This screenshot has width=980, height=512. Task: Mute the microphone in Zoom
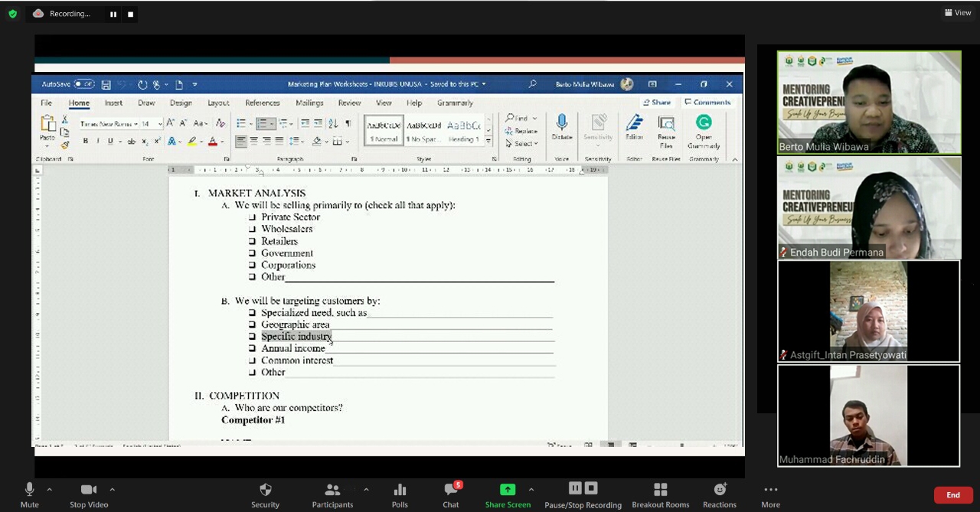coord(29,494)
